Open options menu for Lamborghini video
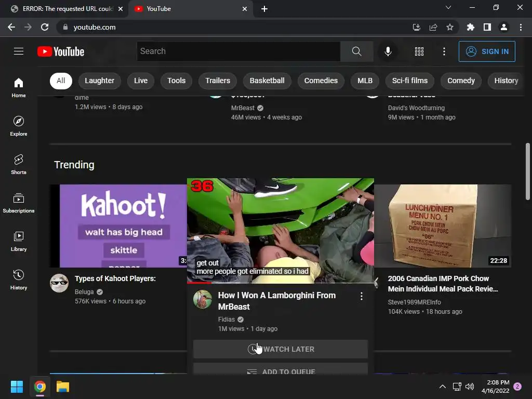This screenshot has height=399, width=532. click(x=362, y=296)
